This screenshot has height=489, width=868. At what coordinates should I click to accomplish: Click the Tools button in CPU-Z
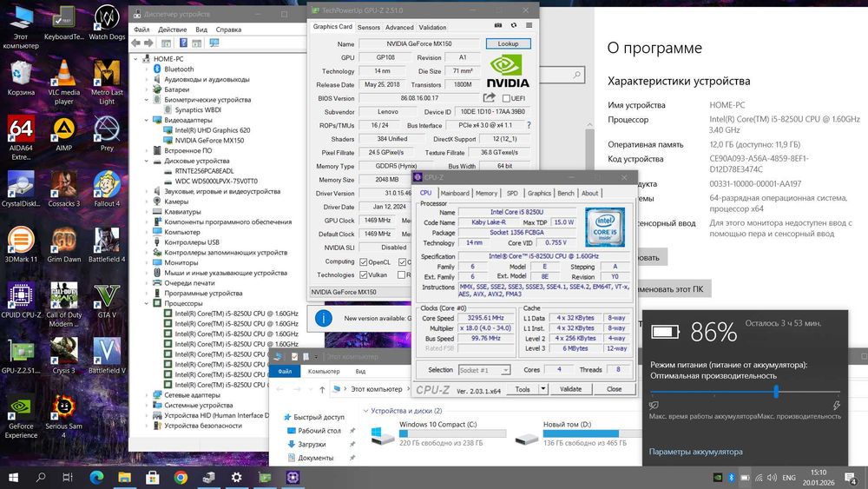click(523, 389)
